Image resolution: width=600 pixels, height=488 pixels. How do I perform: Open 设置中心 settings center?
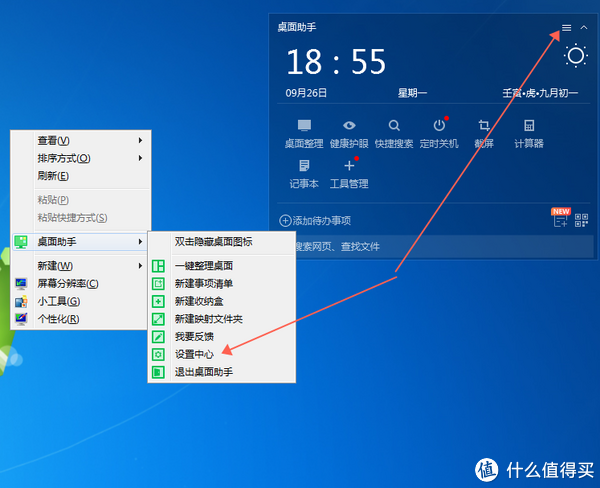tap(222, 354)
